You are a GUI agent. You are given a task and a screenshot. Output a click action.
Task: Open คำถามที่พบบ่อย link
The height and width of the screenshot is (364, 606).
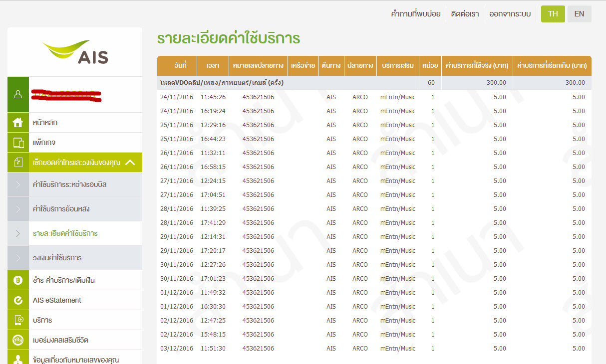point(416,14)
